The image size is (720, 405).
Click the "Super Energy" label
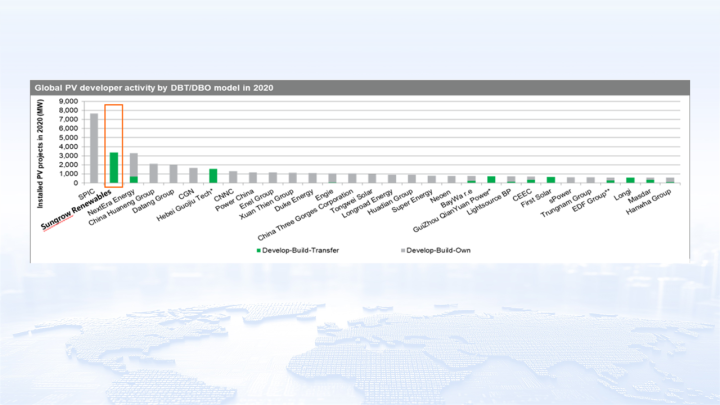tap(412, 201)
